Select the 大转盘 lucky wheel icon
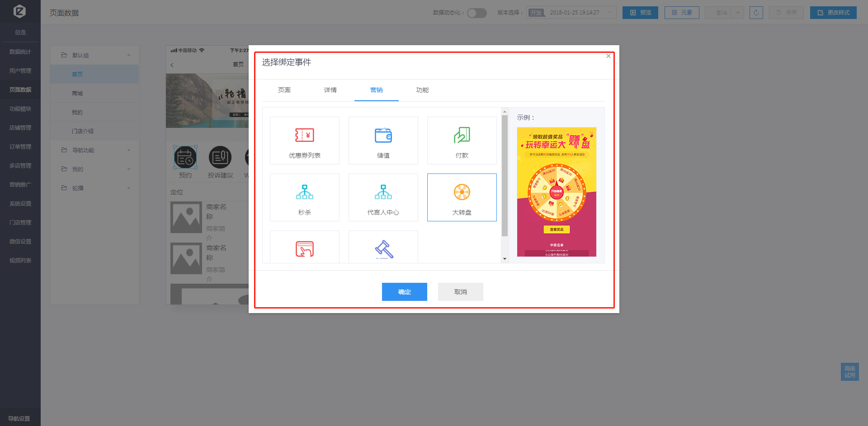868x426 pixels. click(462, 192)
